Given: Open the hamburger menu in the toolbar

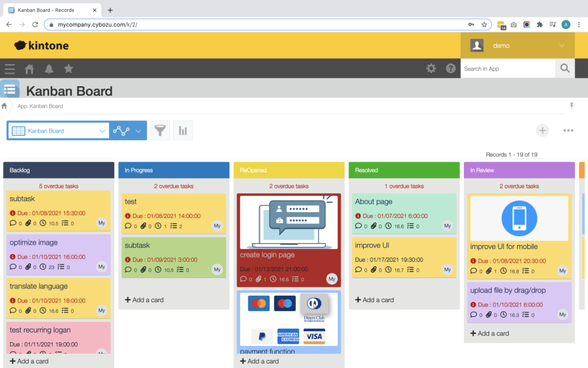Looking at the screenshot, I should coord(10,69).
